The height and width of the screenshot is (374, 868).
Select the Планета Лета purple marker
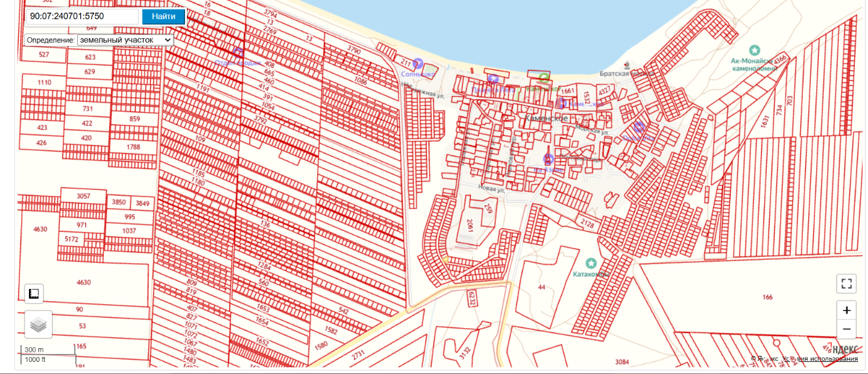coord(493,78)
